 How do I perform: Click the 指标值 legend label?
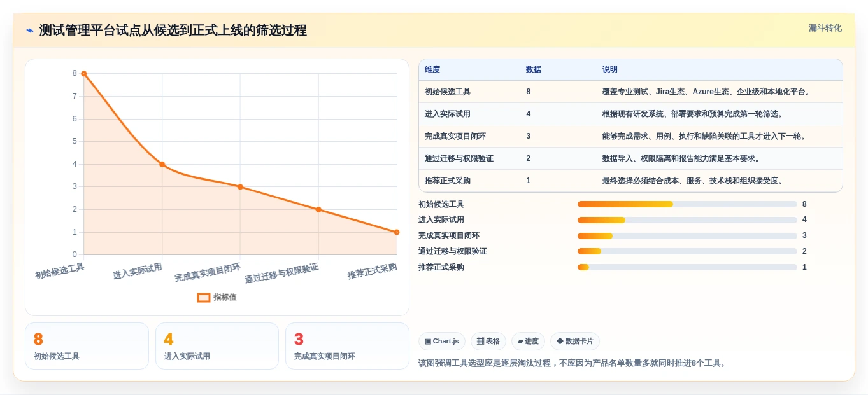pos(225,297)
